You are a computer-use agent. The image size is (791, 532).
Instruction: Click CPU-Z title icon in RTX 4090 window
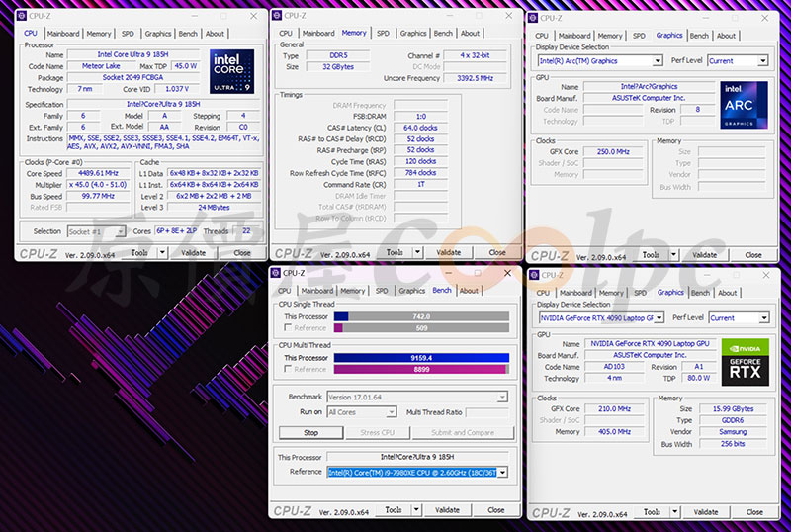(534, 275)
